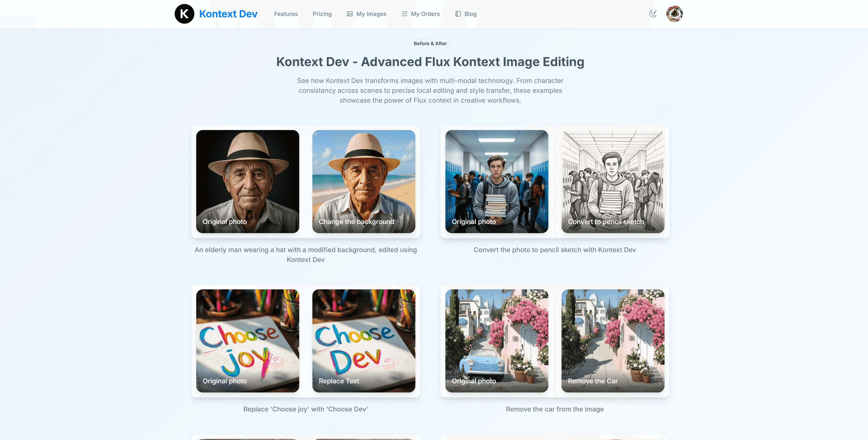Click the black K logo icon
This screenshot has height=440, width=868.
click(184, 14)
